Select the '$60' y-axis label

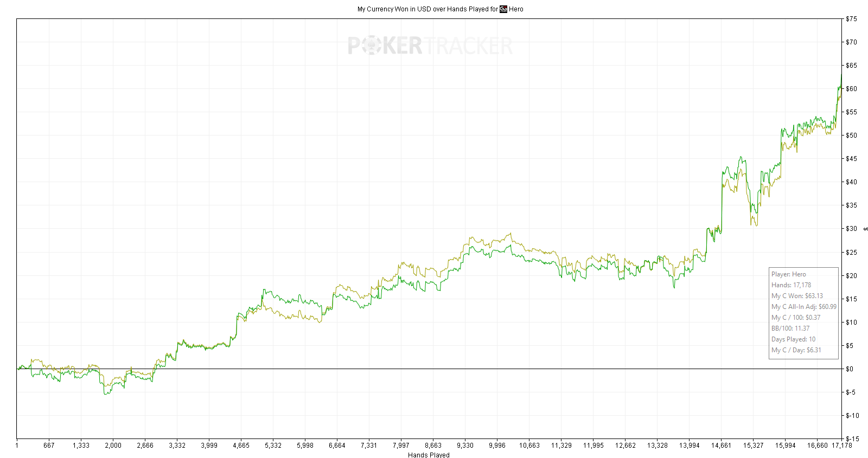click(x=851, y=89)
